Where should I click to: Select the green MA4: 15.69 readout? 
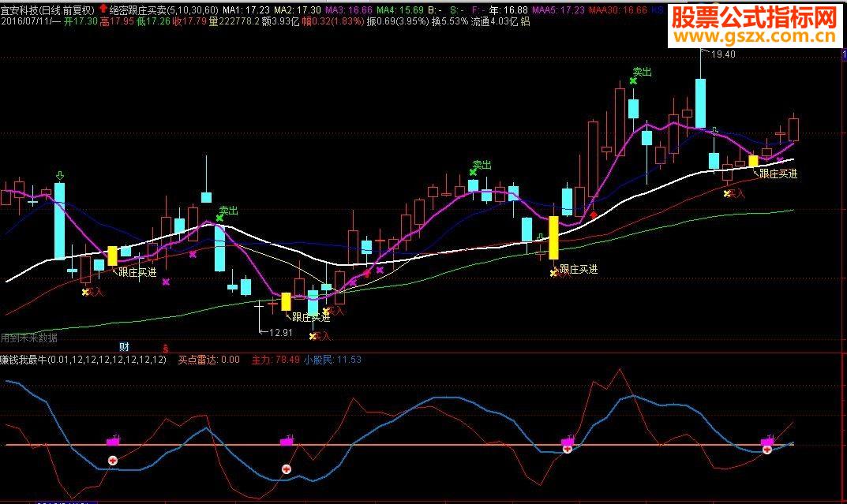[399, 9]
